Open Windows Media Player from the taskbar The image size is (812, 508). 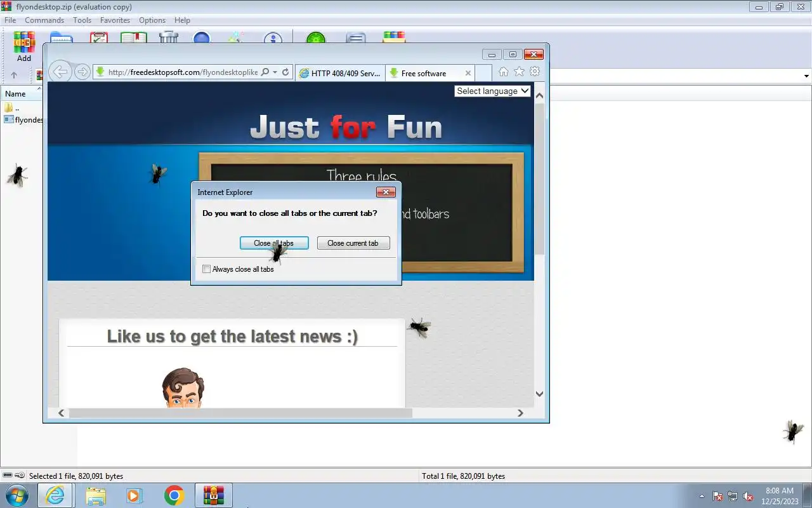pyautogui.click(x=134, y=495)
